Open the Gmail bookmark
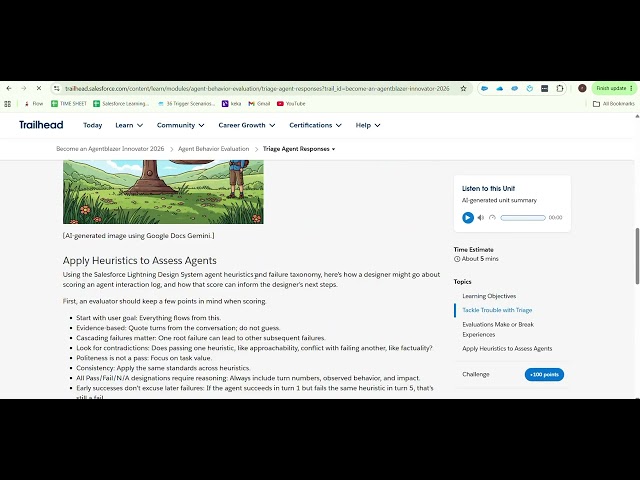Image resolution: width=640 pixels, height=480 pixels. click(259, 104)
